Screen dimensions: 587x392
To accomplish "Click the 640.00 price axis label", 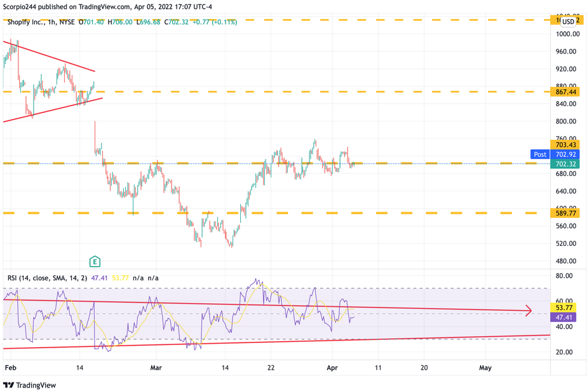I will click(565, 191).
